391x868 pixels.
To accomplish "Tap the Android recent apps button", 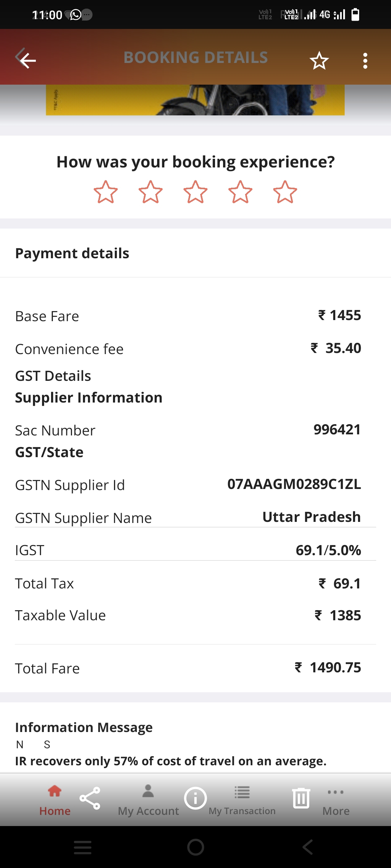I will click(83, 847).
